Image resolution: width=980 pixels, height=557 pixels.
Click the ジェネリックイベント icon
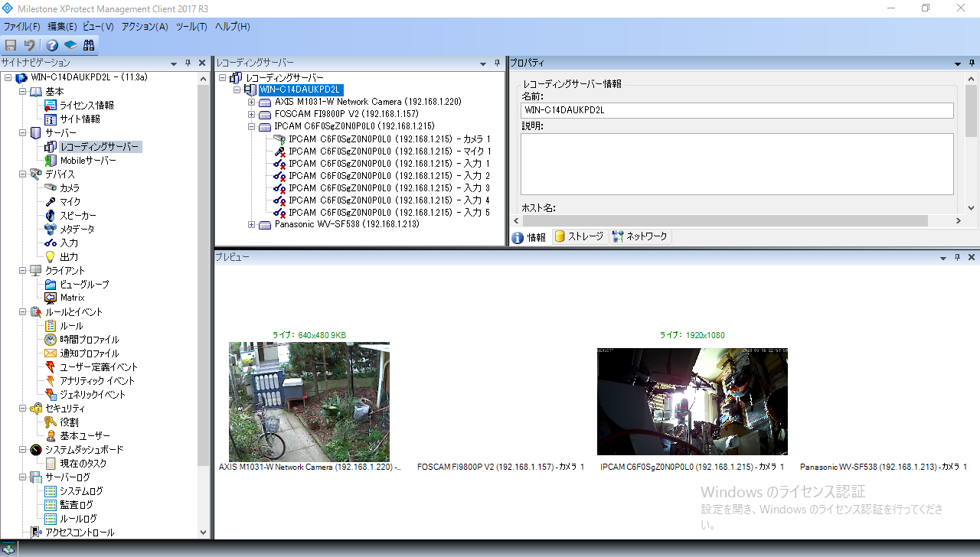51,395
